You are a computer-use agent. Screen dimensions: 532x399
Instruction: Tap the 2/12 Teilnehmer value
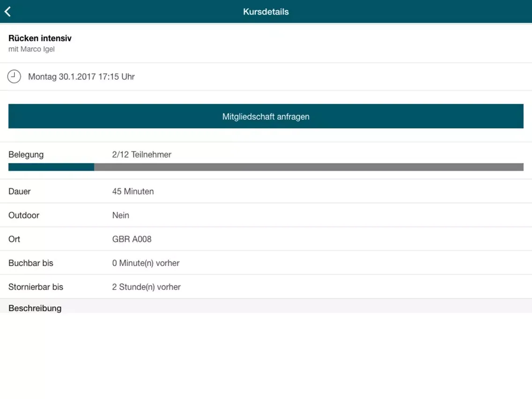[x=141, y=155]
